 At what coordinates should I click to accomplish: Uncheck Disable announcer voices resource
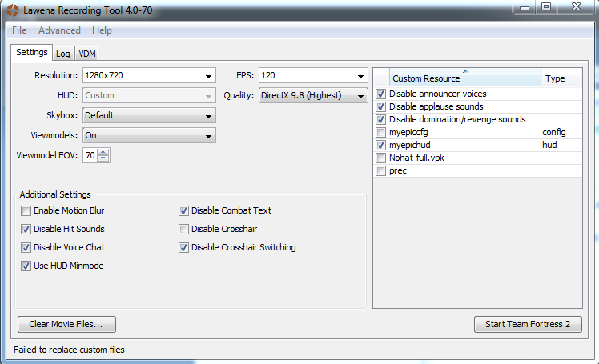(x=380, y=94)
